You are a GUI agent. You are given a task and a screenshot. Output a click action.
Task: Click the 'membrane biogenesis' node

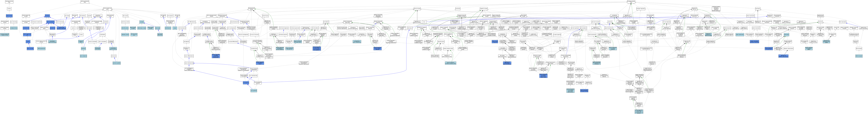tap(284, 28)
